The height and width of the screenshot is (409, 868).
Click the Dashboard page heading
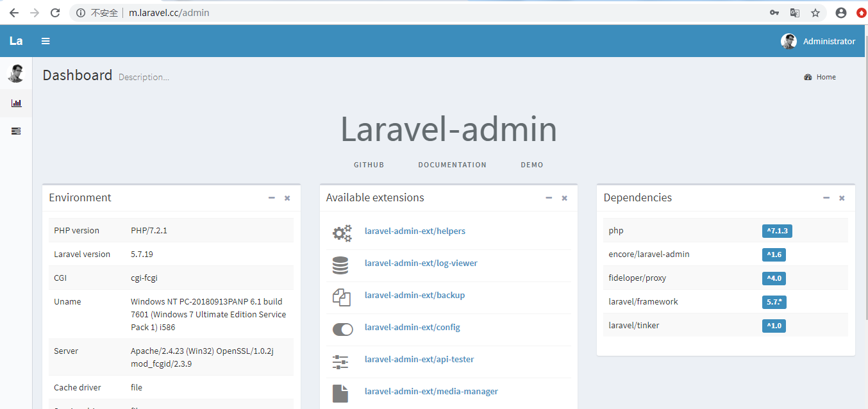[x=78, y=75]
